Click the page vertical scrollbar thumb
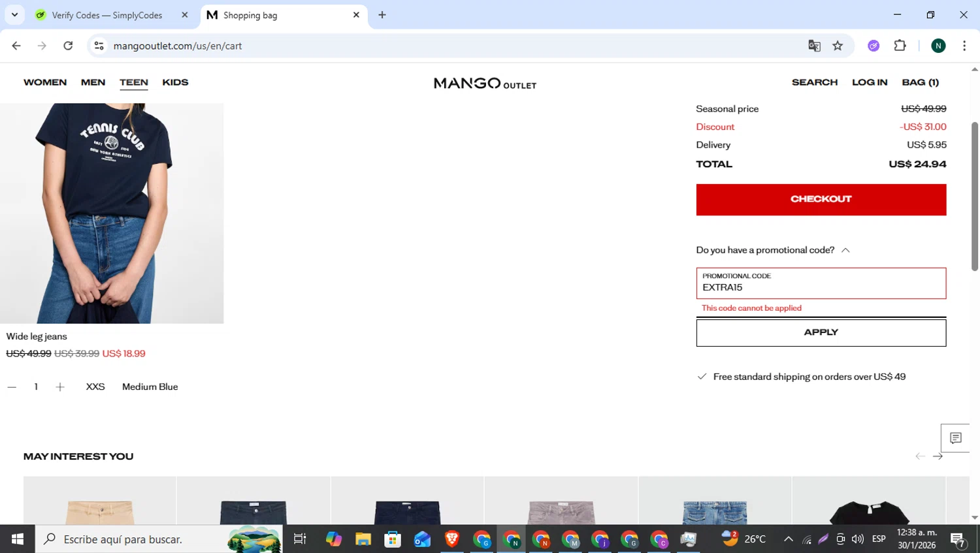980x553 pixels. tap(975, 196)
